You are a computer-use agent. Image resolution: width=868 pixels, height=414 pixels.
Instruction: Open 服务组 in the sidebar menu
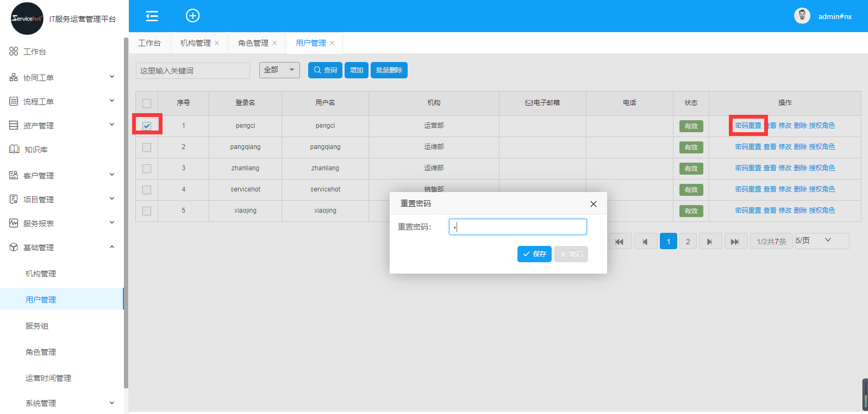point(37,326)
